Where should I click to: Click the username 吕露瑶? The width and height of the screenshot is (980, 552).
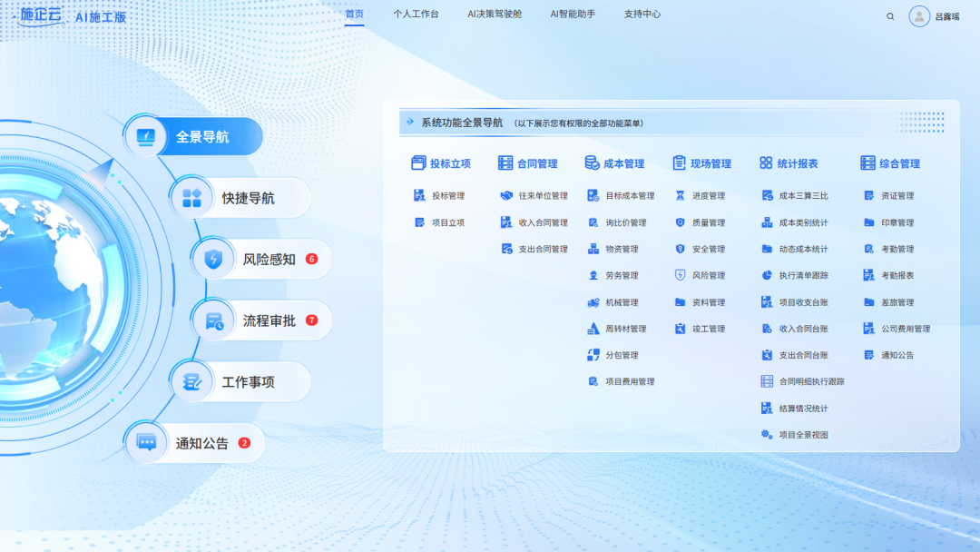point(946,17)
